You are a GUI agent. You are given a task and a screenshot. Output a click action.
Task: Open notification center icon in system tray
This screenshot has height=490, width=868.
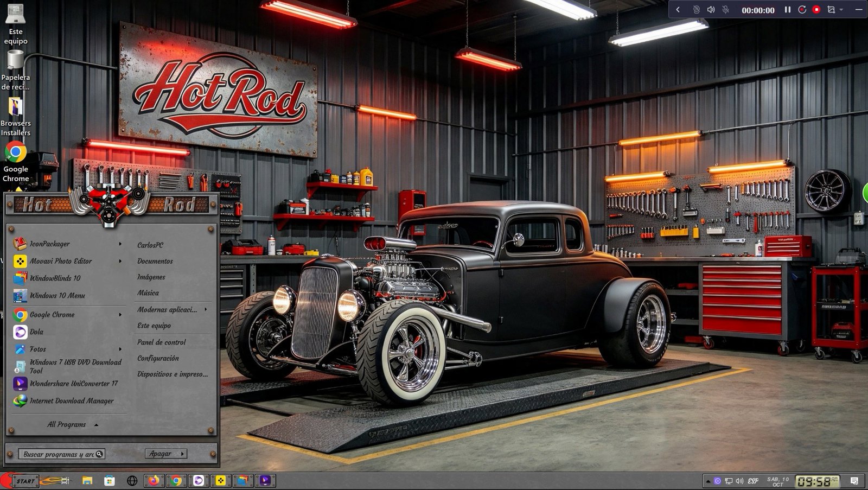(854, 481)
